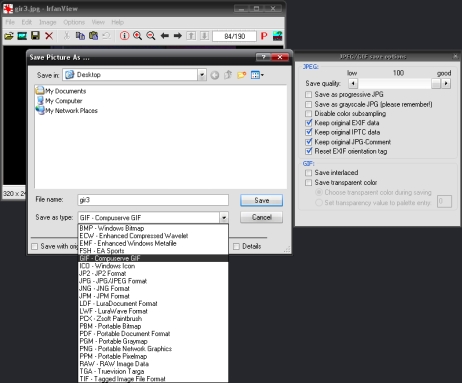The image size is (462, 383).
Task: Click the previous page up-arrow icon
Action: (x=191, y=36)
